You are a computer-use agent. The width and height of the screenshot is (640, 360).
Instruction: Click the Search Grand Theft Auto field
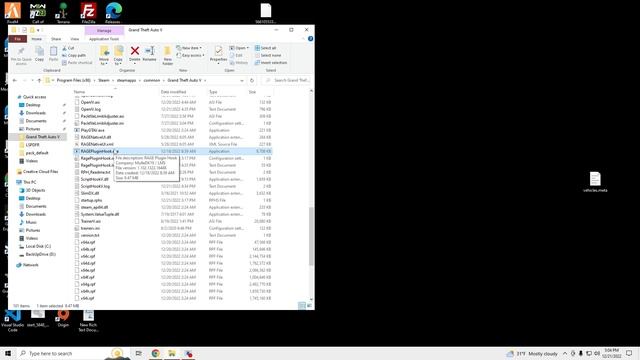point(287,80)
